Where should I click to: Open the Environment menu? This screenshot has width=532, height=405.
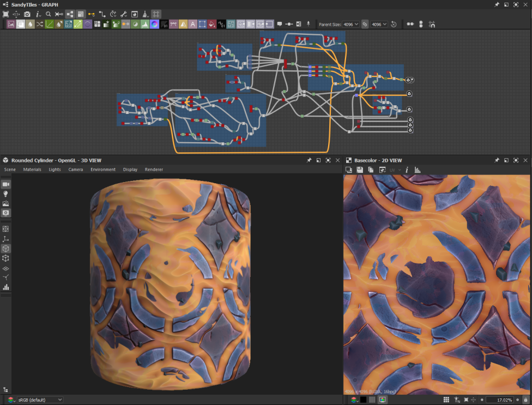103,170
